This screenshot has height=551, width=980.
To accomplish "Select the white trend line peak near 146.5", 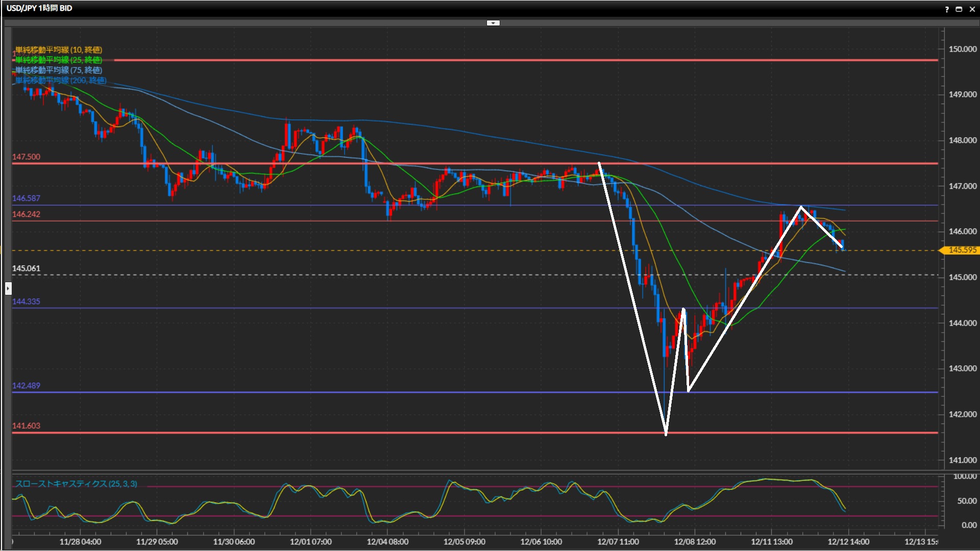I will pos(801,207).
